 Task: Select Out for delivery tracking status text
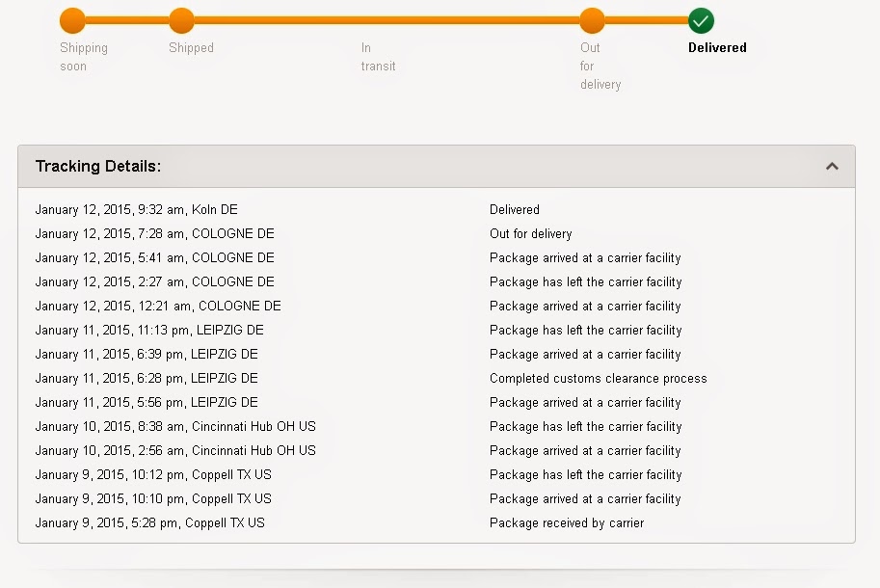click(530, 233)
